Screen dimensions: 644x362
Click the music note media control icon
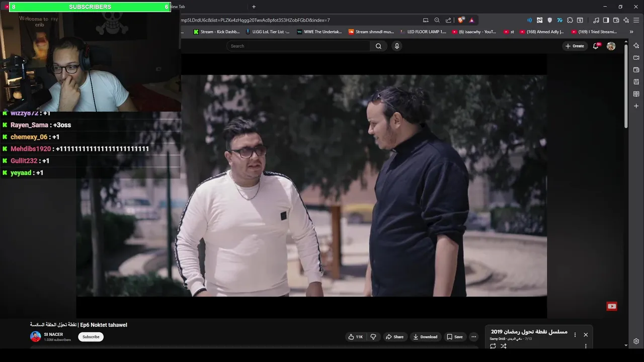pos(596,20)
